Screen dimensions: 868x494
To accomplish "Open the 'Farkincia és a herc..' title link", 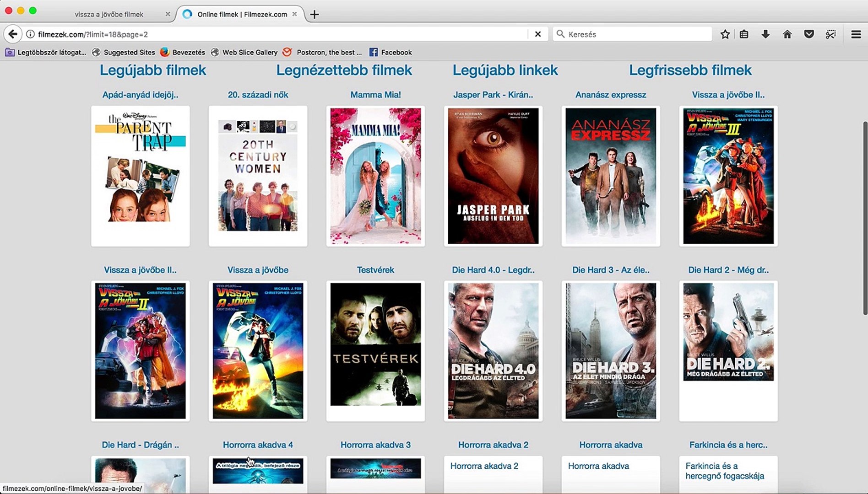I will pos(728,445).
